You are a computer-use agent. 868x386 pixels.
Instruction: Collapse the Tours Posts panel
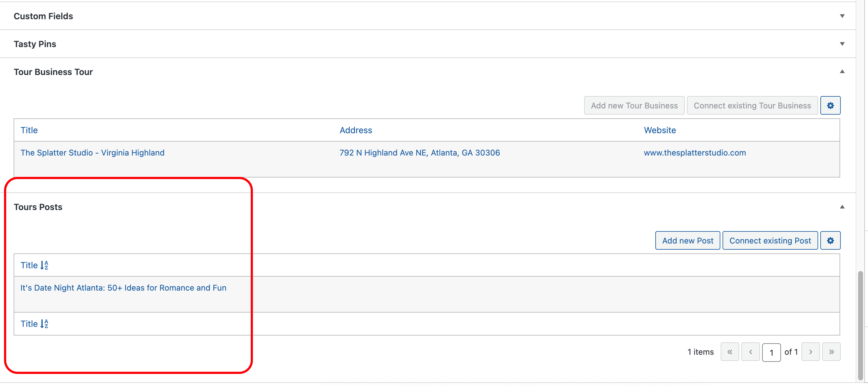(842, 207)
